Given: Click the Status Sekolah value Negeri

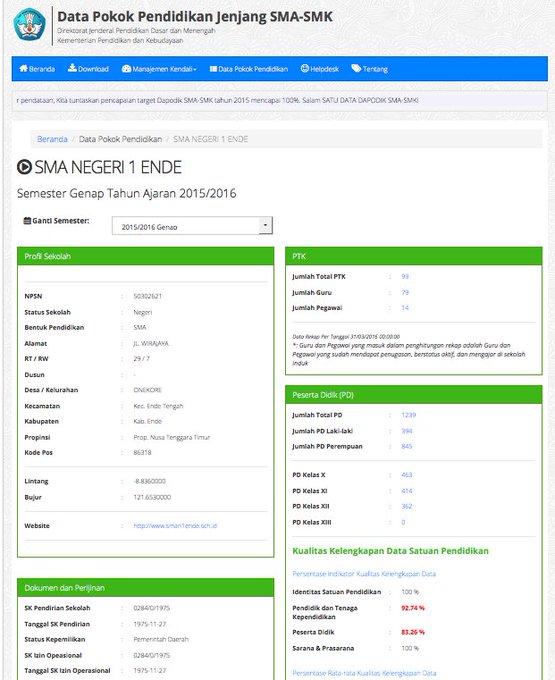Looking at the screenshot, I should point(143,312).
